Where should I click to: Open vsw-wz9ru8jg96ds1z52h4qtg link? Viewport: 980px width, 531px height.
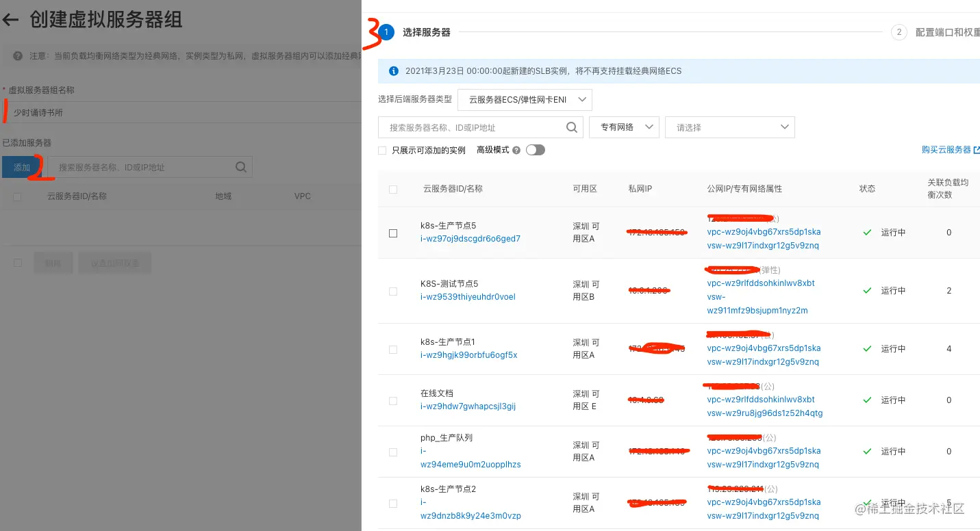765,413
